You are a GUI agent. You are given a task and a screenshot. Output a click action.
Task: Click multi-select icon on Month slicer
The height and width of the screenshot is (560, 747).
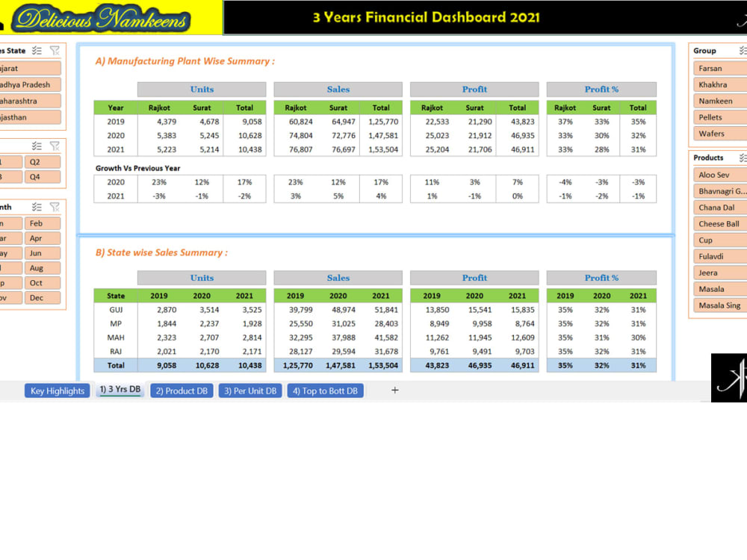point(35,207)
